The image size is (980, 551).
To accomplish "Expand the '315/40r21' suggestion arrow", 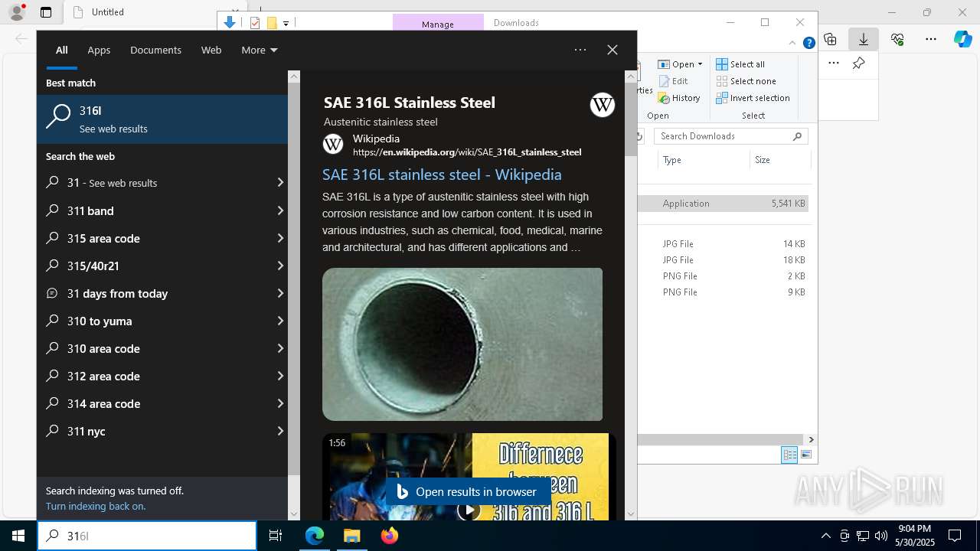I will (280, 266).
